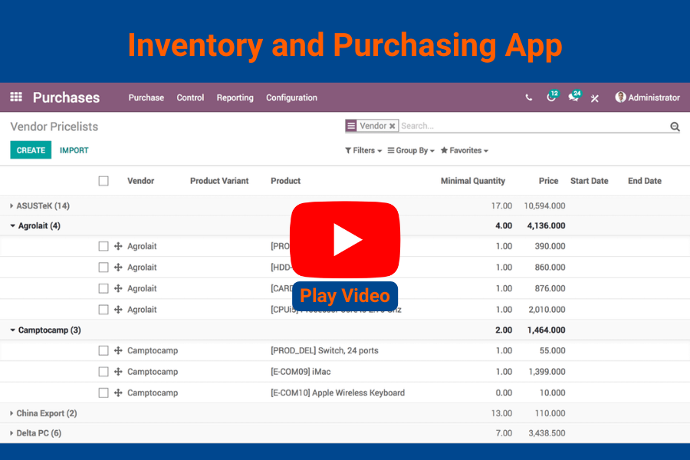Click "[PROD_DEL] Switch, 24 ports" cell
This screenshot has width=690, height=460.
pyautogui.click(x=324, y=350)
